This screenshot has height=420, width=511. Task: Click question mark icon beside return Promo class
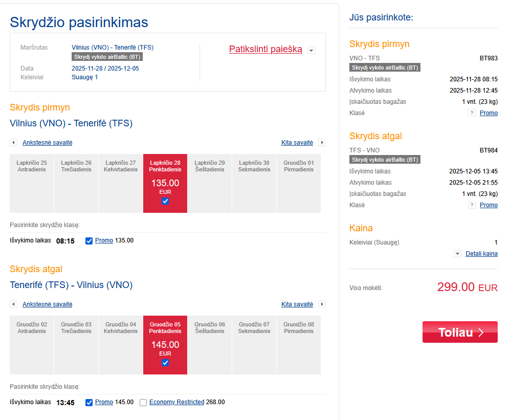tap(472, 205)
